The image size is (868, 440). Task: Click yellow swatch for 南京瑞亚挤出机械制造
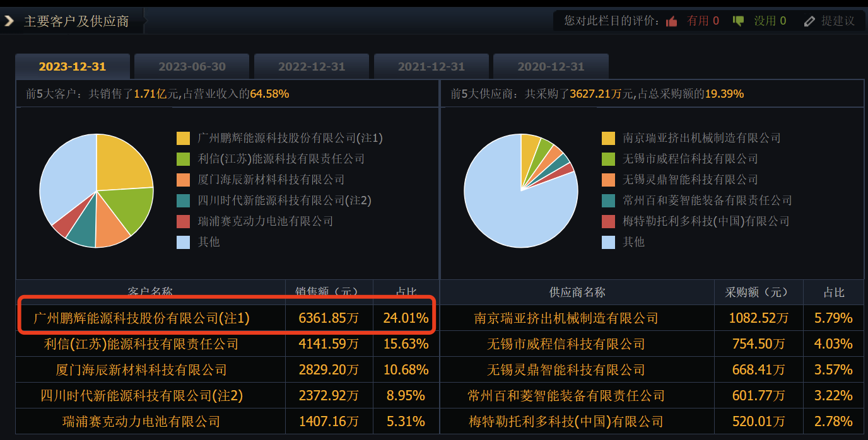609,138
